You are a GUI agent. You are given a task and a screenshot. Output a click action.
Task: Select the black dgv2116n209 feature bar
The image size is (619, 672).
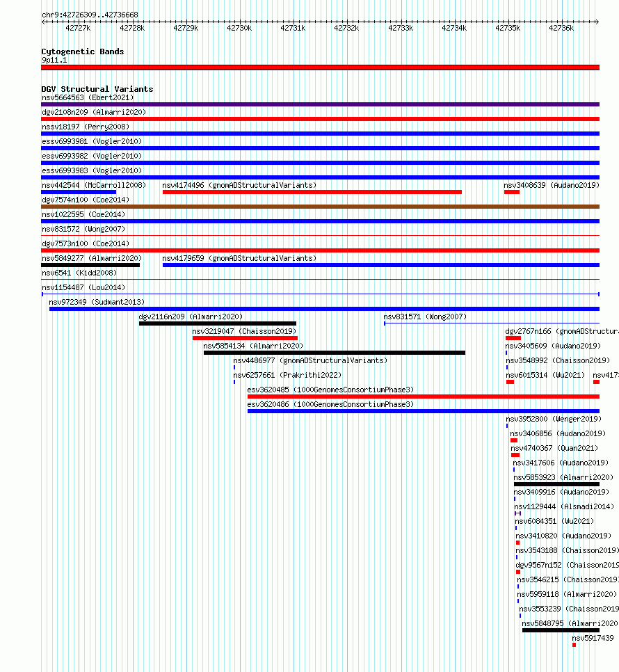[218, 323]
